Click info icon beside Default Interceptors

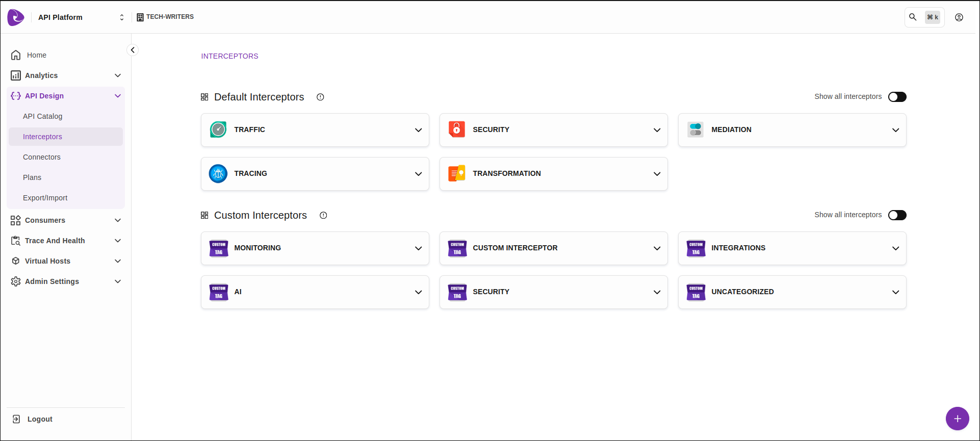(x=320, y=97)
